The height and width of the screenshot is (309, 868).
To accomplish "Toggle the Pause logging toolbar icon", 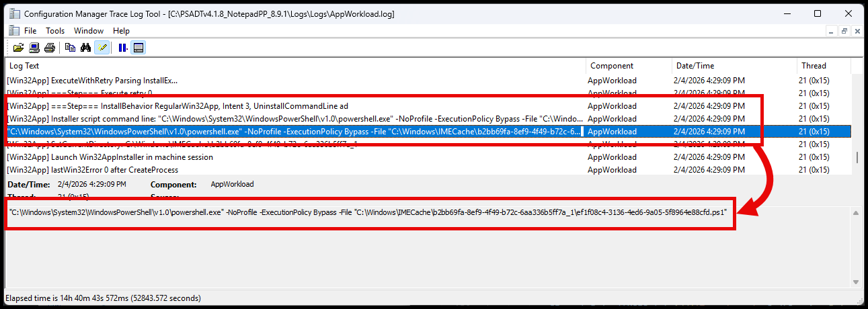I will tap(122, 48).
